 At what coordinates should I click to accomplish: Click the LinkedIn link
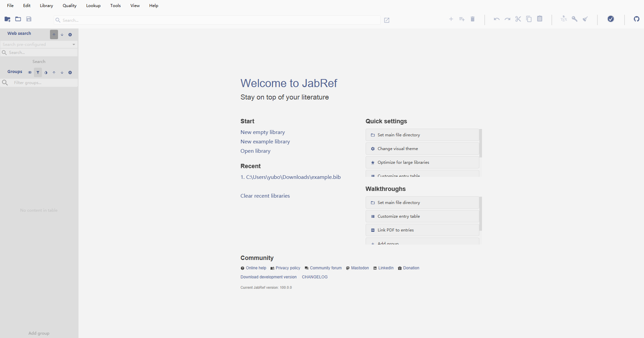(x=383, y=268)
